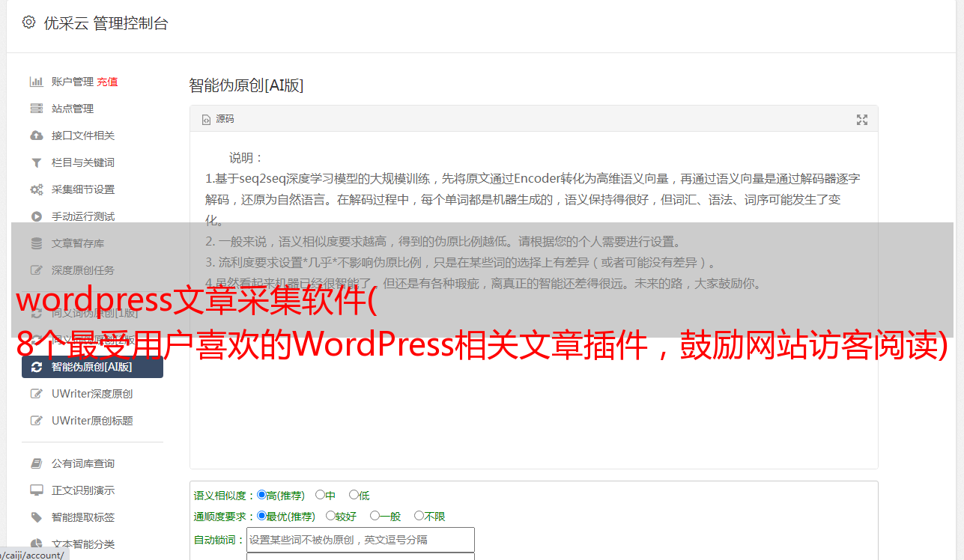Image resolution: width=964 pixels, height=560 pixels.
Task: Click the book icon for 公有词库查询
Action: [36, 463]
